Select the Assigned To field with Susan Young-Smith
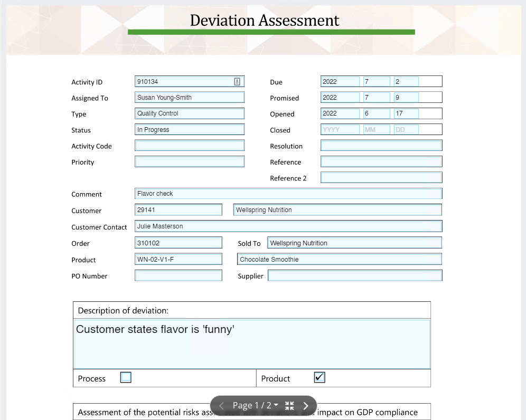Viewport: 526px width, 420px height. tap(189, 97)
